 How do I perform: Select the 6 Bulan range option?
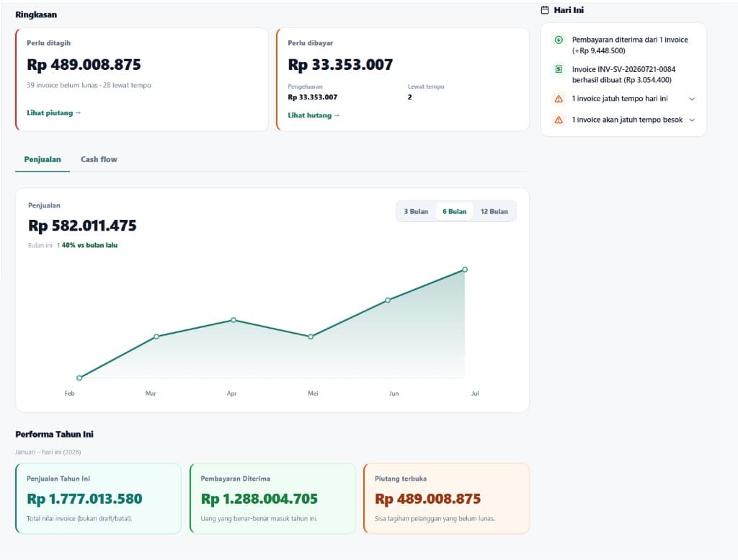click(x=454, y=212)
